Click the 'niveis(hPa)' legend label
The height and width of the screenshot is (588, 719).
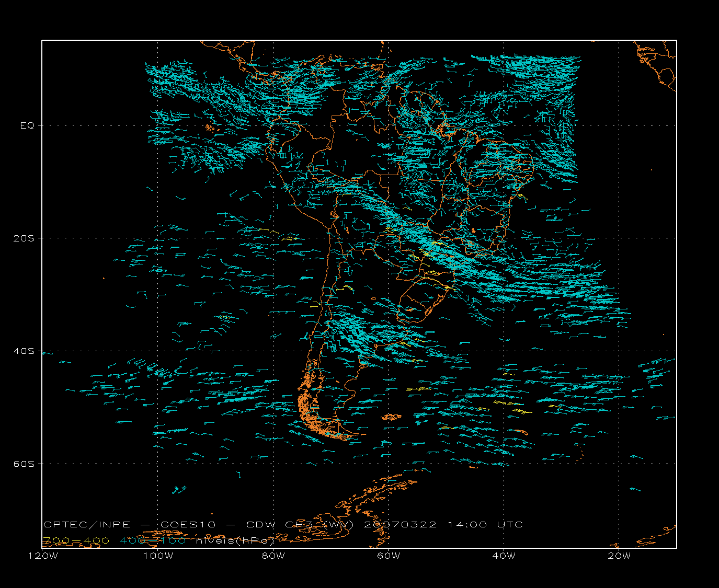coord(235,541)
